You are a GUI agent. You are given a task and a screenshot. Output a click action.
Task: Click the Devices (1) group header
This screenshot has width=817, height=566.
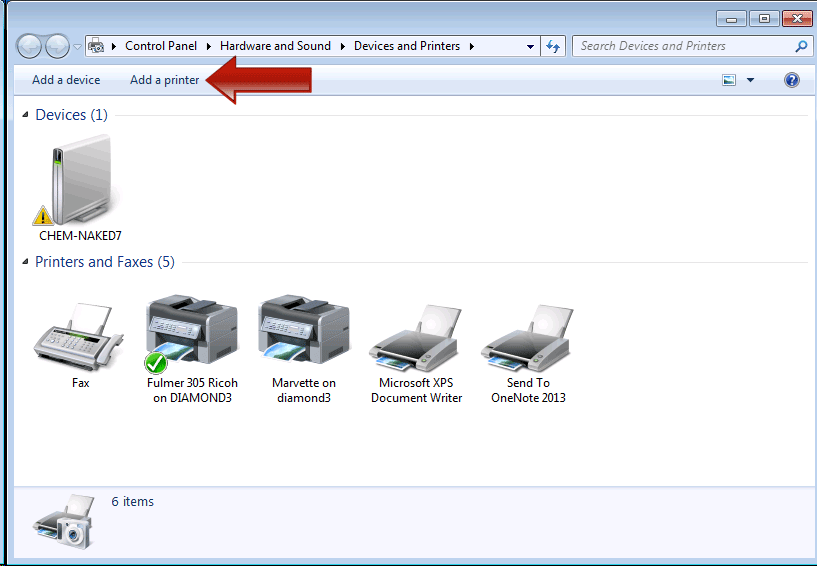tap(71, 115)
